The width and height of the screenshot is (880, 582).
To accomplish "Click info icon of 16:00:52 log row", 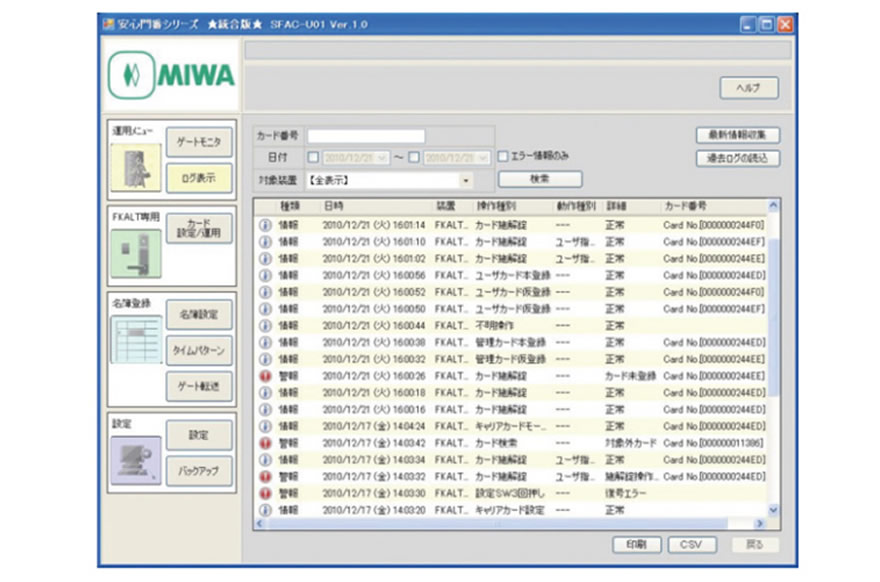I will 265,292.
